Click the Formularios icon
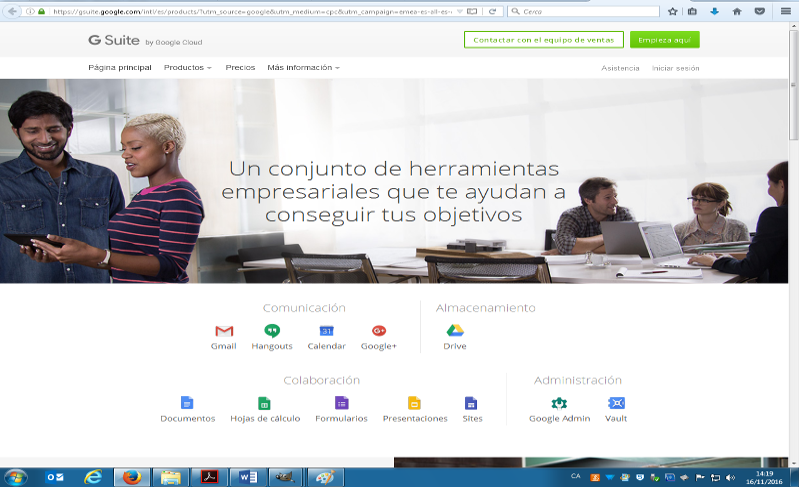The height and width of the screenshot is (500, 800). [x=341, y=403]
